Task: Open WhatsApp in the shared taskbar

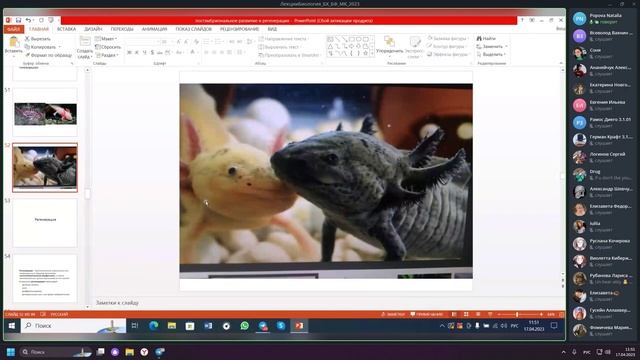Action: (244, 326)
